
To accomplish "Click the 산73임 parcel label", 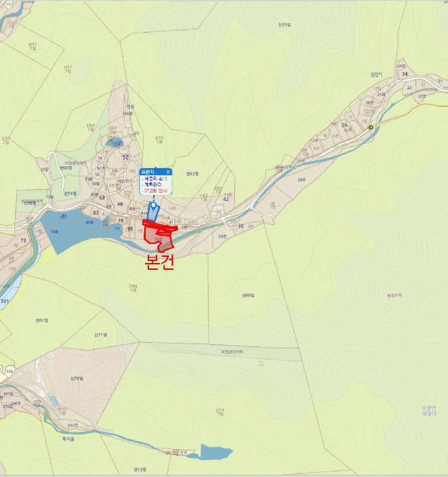I will tap(140, 470).
